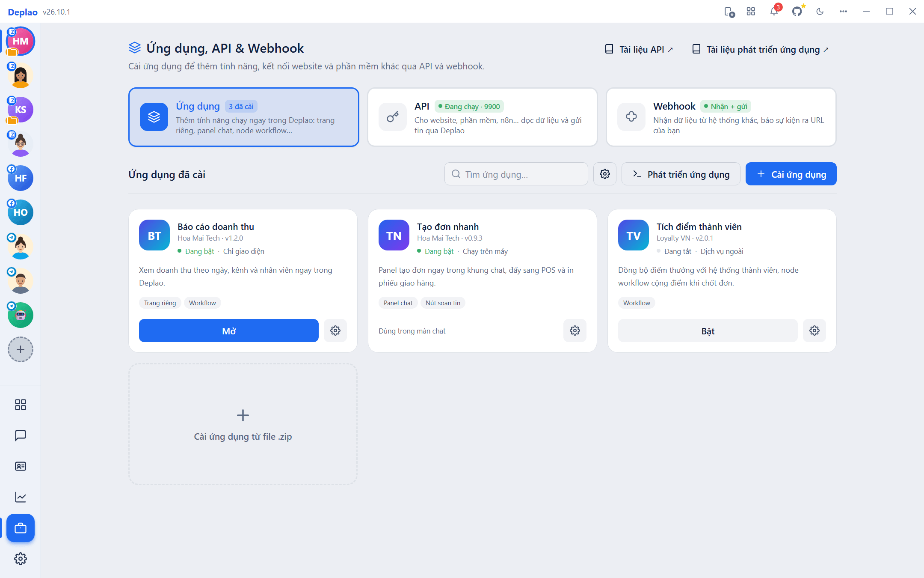Screen dimensions: 924x578
Task: Click the BT app icon thumbnail
Action: [x=154, y=235]
